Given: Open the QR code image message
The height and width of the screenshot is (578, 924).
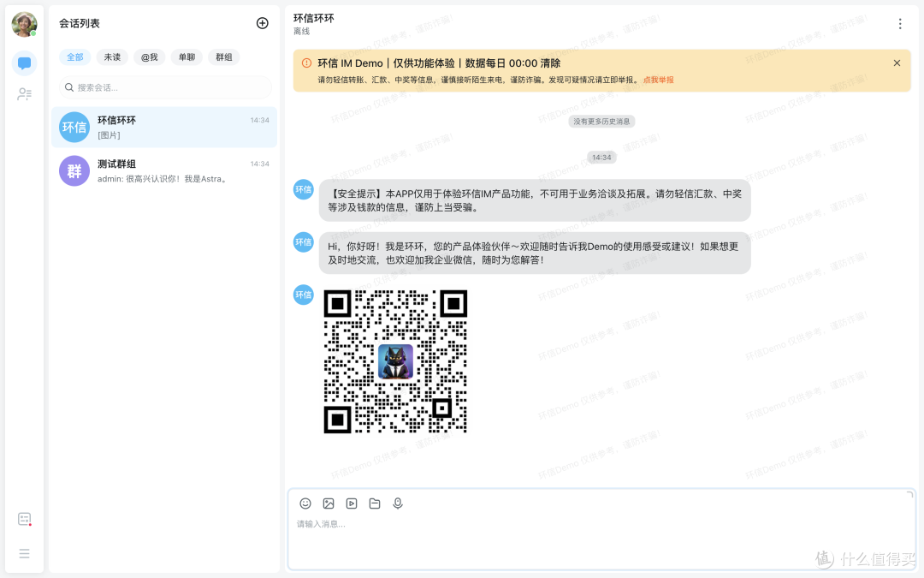Looking at the screenshot, I should [395, 361].
